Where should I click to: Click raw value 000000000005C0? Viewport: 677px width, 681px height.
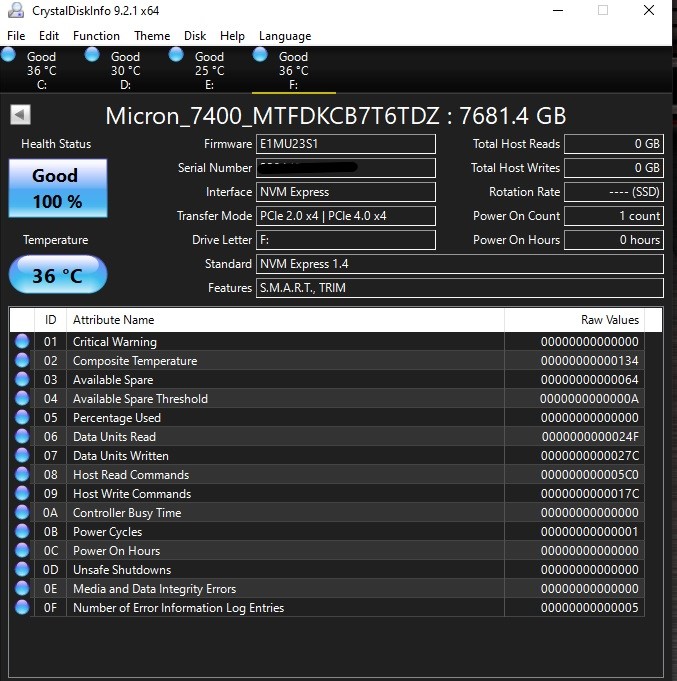pos(589,475)
